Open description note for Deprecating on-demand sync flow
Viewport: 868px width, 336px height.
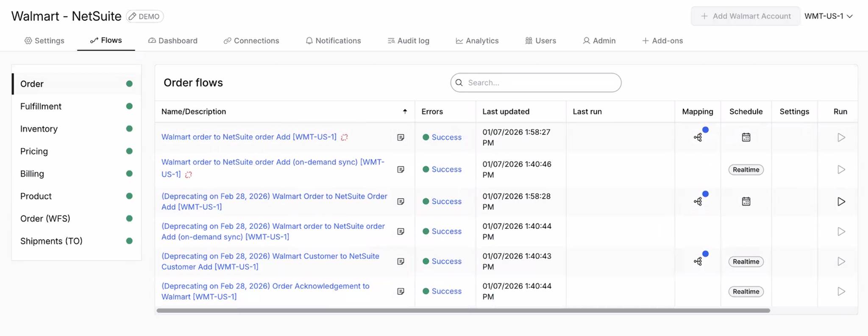[x=401, y=231]
